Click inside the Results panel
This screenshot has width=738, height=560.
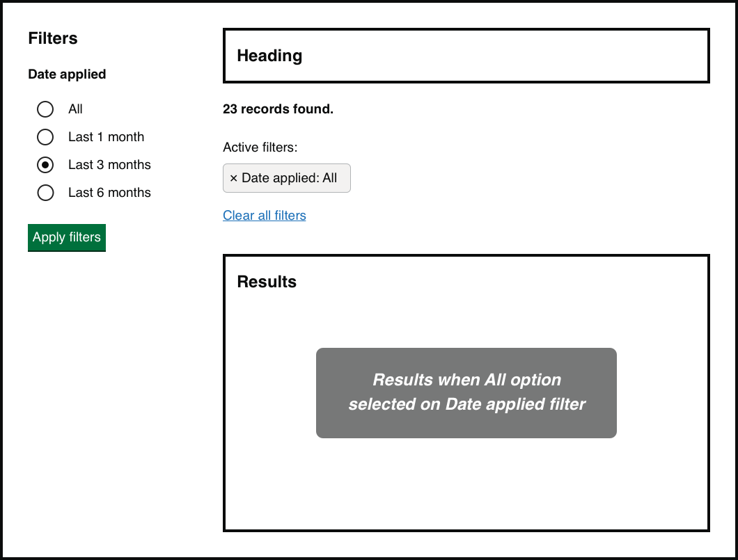[x=466, y=487]
